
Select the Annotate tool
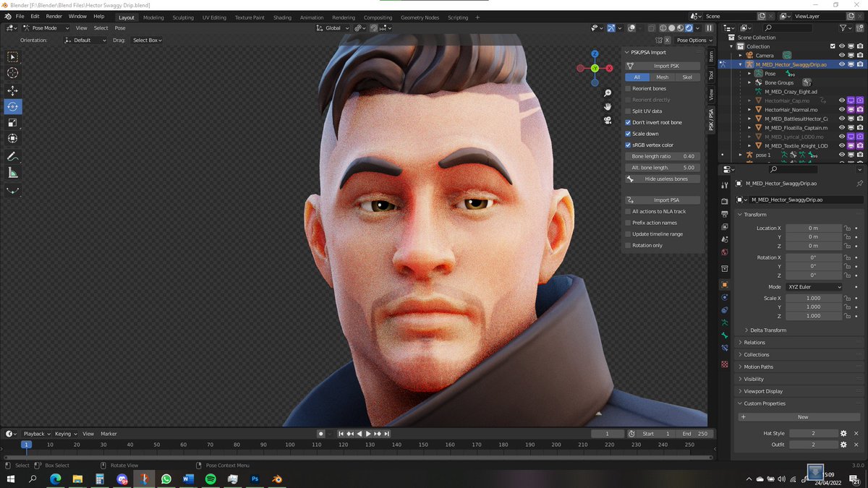13,156
